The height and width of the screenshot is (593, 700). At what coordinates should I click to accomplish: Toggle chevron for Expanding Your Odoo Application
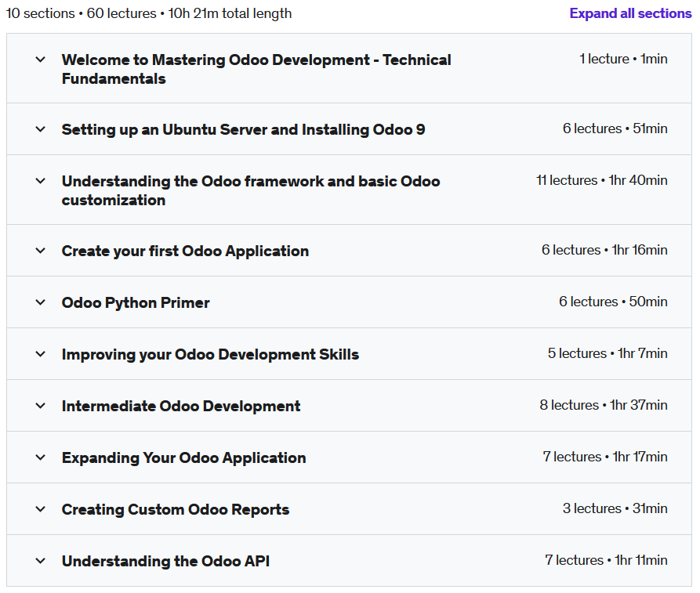click(40, 457)
